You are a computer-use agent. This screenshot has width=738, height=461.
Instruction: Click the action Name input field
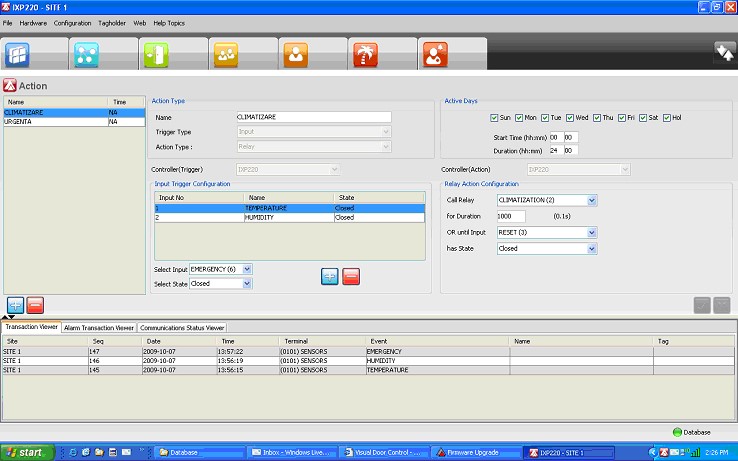pos(313,117)
